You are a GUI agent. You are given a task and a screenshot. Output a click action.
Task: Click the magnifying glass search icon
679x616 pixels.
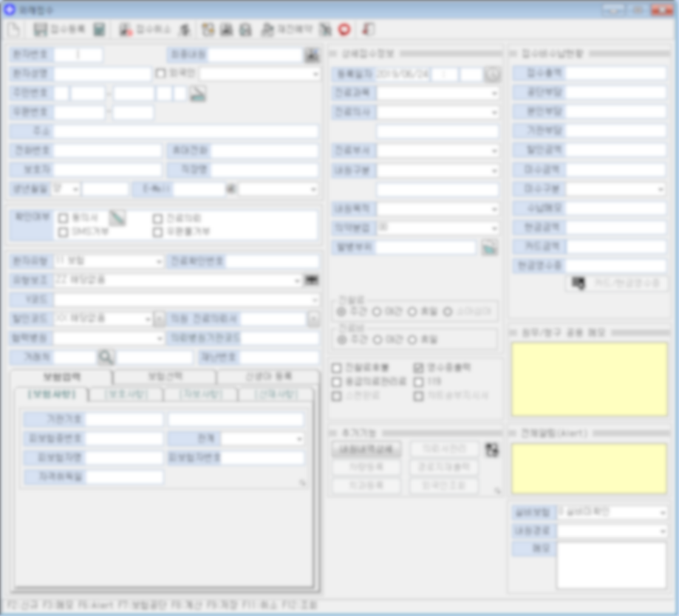click(x=106, y=357)
